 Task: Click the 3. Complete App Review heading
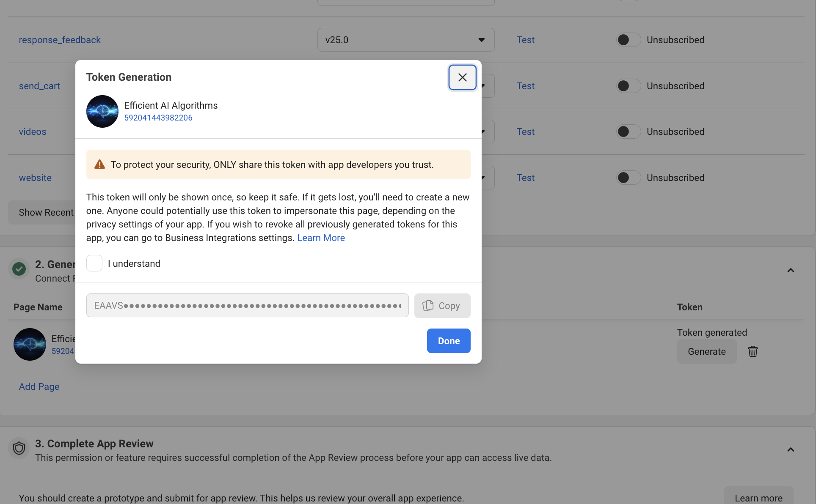(94, 444)
